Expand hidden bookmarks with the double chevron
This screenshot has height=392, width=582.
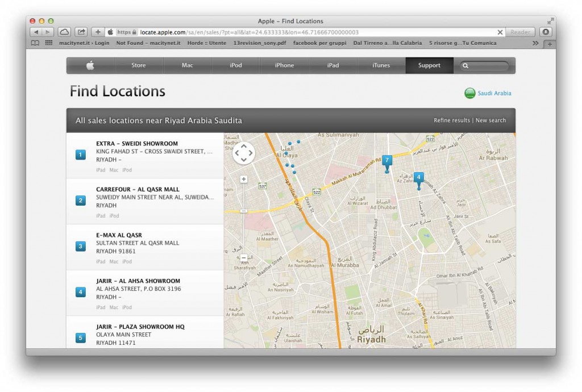(x=535, y=43)
